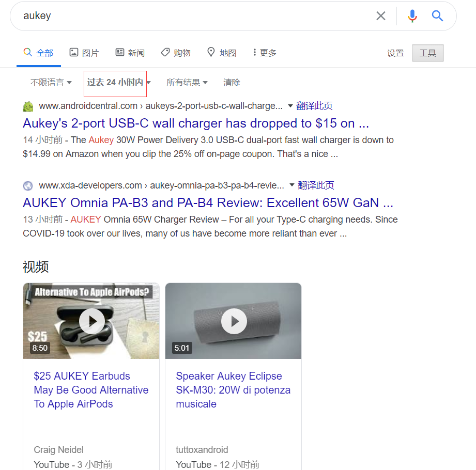Click the xda-developers globe favicon
This screenshot has width=476, height=470.
click(28, 186)
